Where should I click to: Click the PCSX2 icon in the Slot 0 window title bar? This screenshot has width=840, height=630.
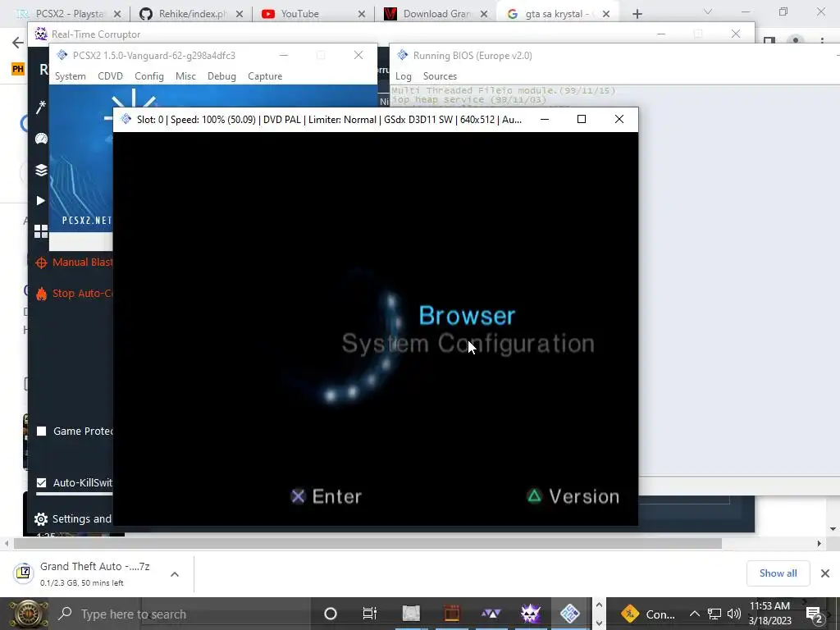point(126,119)
